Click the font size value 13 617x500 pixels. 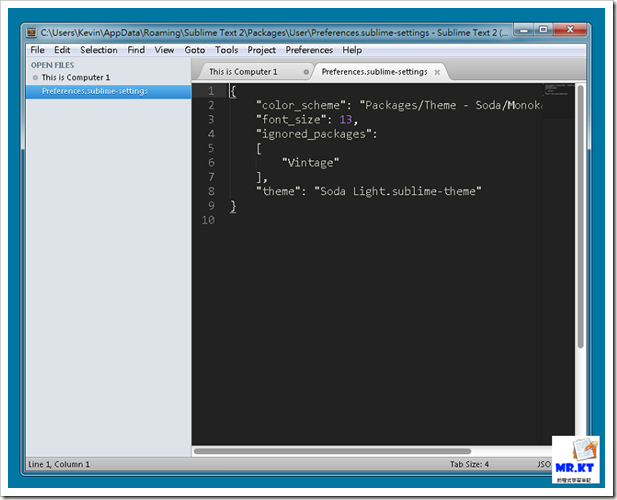[346, 120]
